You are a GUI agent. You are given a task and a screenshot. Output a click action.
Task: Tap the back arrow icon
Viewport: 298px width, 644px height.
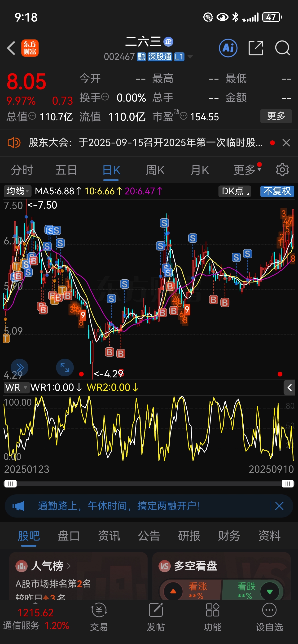point(11,48)
